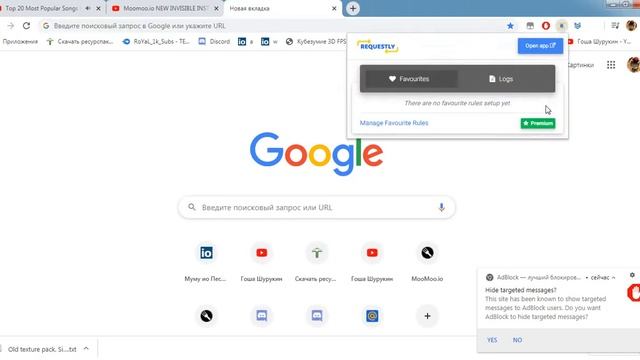Open Discord bookmark
640x360 pixels.
click(214, 42)
